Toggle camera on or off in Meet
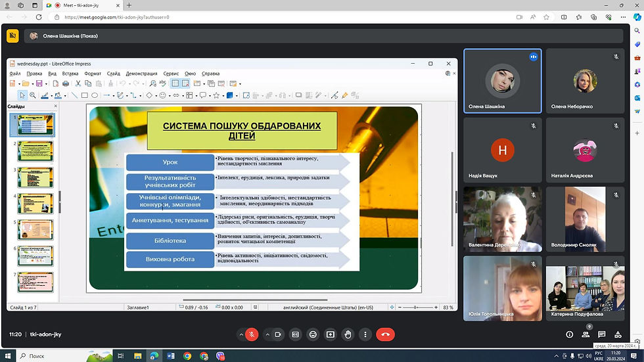Screen dimensions: 644x362 coord(277,334)
